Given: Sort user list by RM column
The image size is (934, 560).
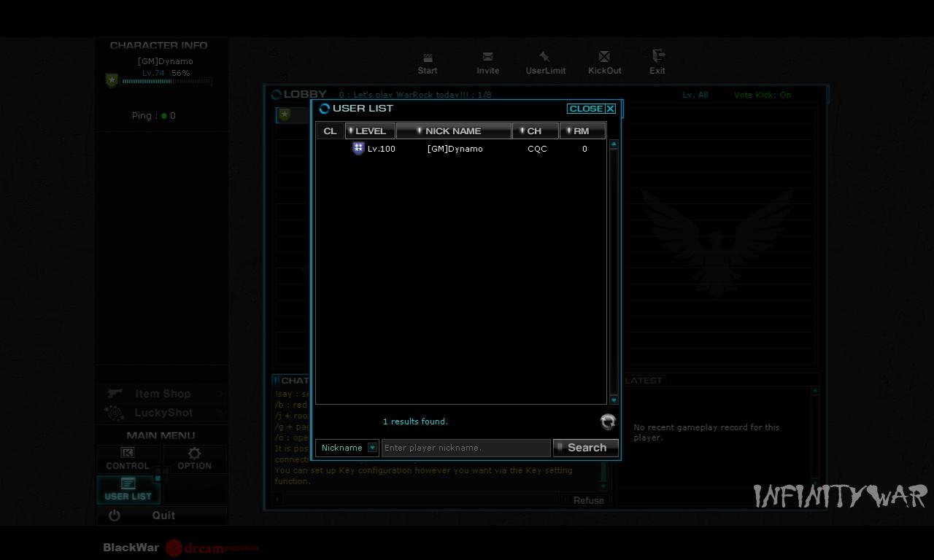Looking at the screenshot, I should click(x=582, y=131).
